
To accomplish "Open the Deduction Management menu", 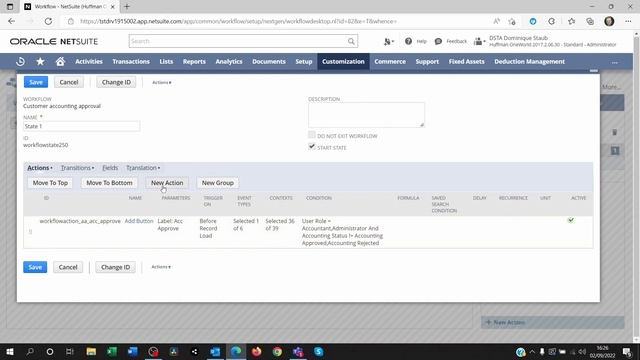I will point(529,62).
